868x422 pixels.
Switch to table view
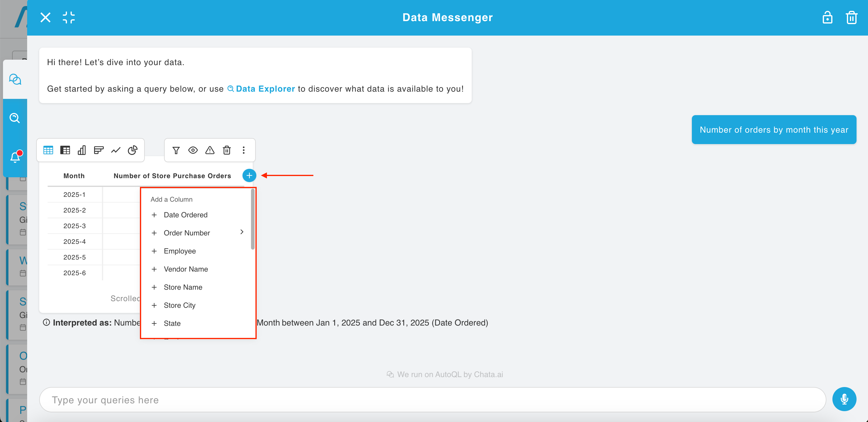[x=48, y=150]
